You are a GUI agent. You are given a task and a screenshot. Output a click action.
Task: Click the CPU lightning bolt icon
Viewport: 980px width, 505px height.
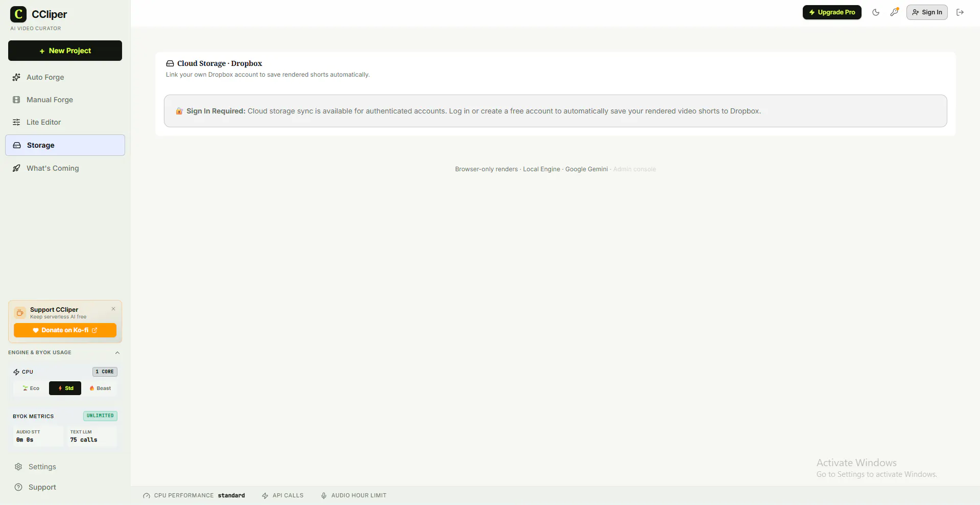pos(16,372)
